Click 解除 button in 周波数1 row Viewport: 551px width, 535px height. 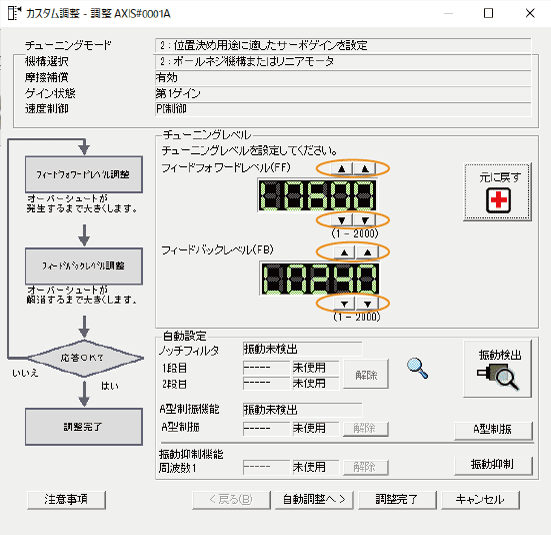366,468
